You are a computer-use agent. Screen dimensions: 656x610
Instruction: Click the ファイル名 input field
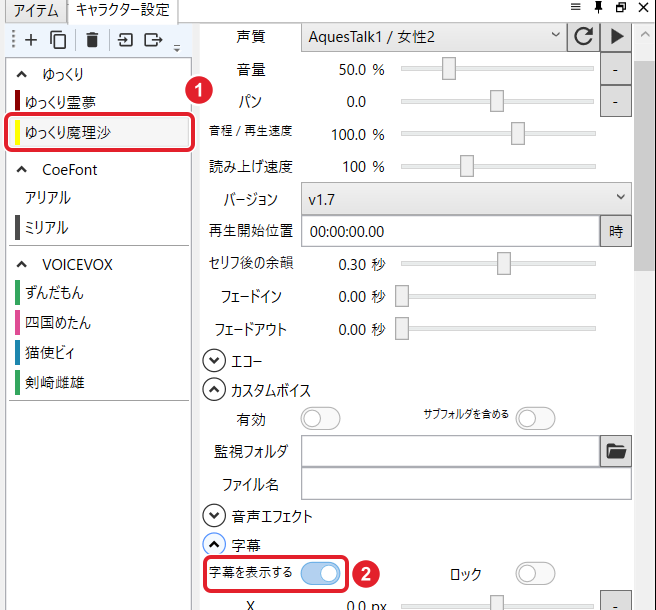[x=466, y=484]
